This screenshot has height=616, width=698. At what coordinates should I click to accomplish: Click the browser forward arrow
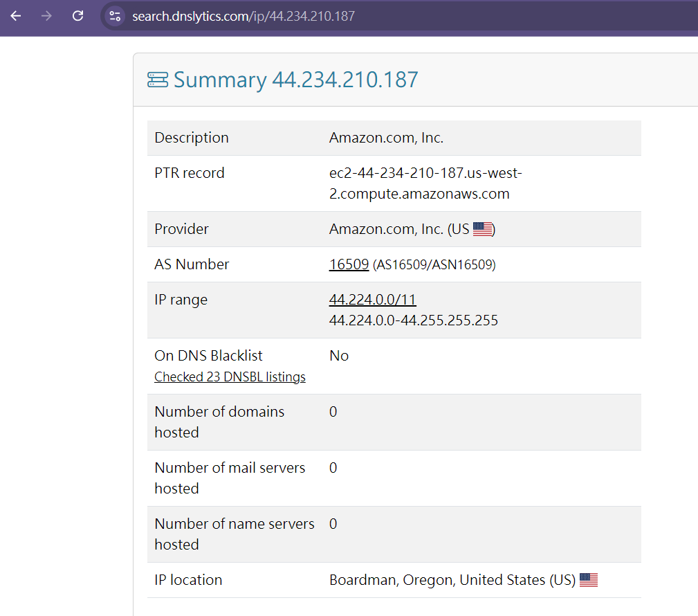46,16
